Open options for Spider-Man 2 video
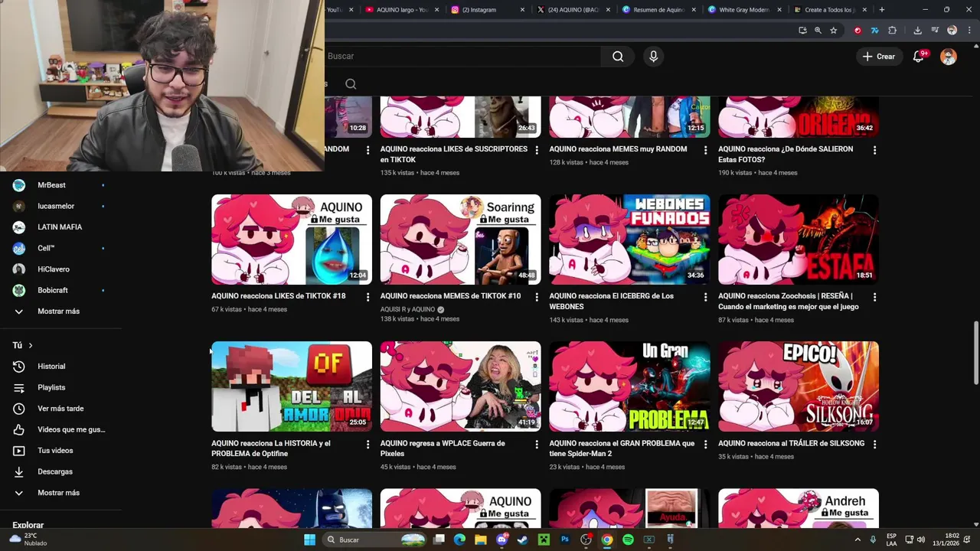 click(x=705, y=444)
